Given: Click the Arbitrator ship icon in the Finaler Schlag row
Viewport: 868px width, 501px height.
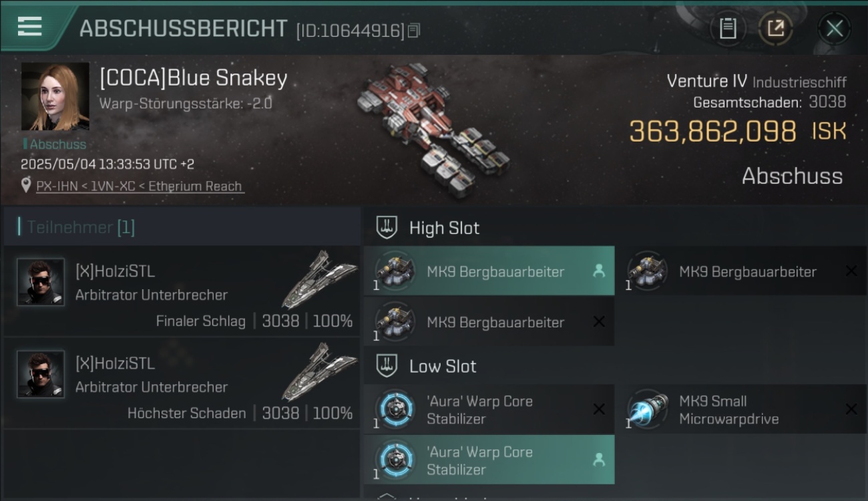Looking at the screenshot, I should pyautogui.click(x=319, y=279).
